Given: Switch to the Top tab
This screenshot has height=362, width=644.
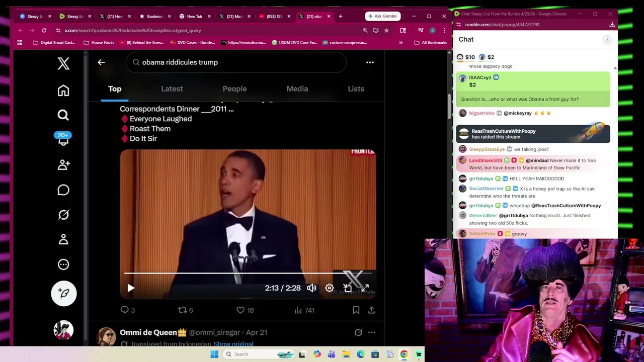Looking at the screenshot, I should (115, 89).
